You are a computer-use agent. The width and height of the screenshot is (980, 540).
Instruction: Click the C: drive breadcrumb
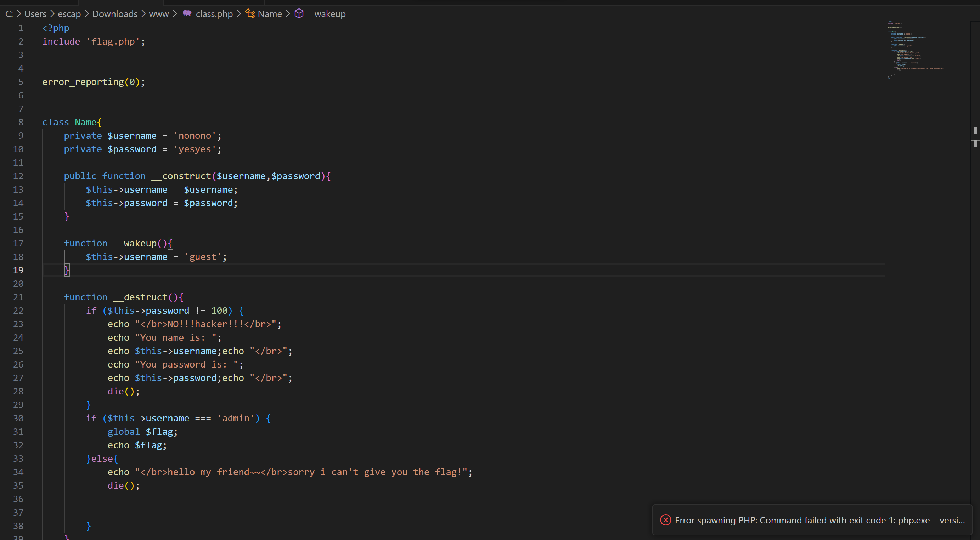[9, 14]
